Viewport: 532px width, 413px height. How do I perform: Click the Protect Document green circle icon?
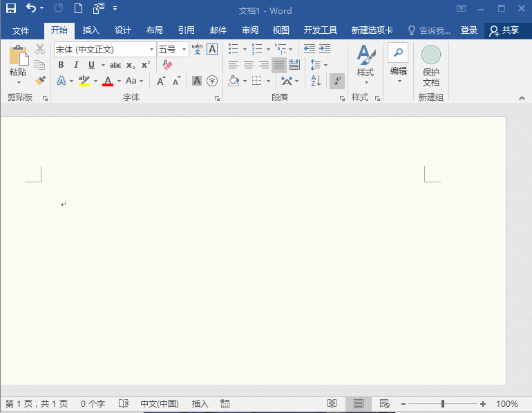click(431, 55)
